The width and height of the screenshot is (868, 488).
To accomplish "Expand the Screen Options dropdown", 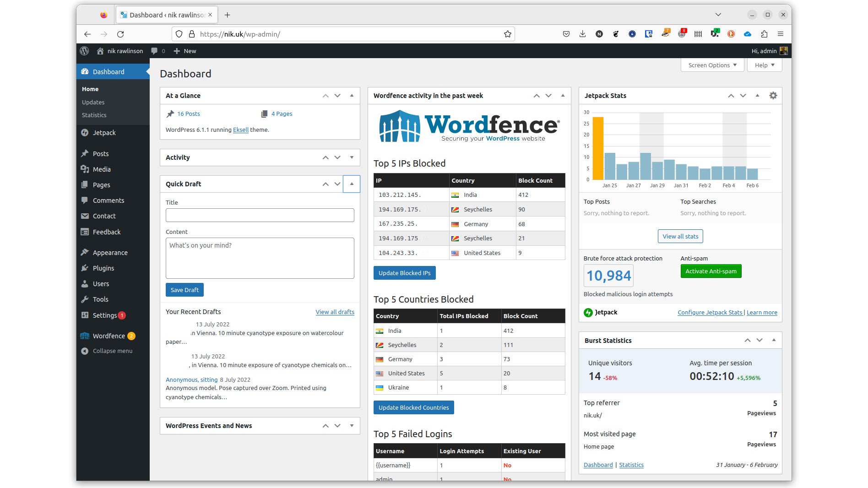I will [x=712, y=65].
